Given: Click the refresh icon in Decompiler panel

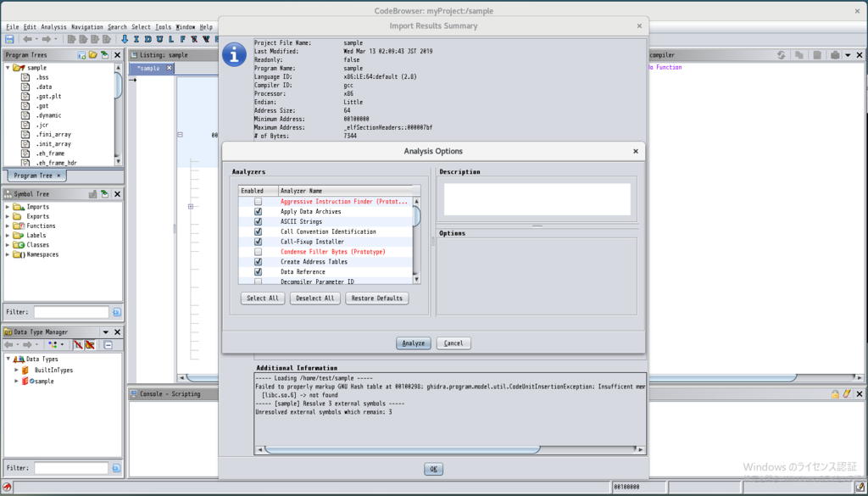Looking at the screenshot, I should point(781,55).
